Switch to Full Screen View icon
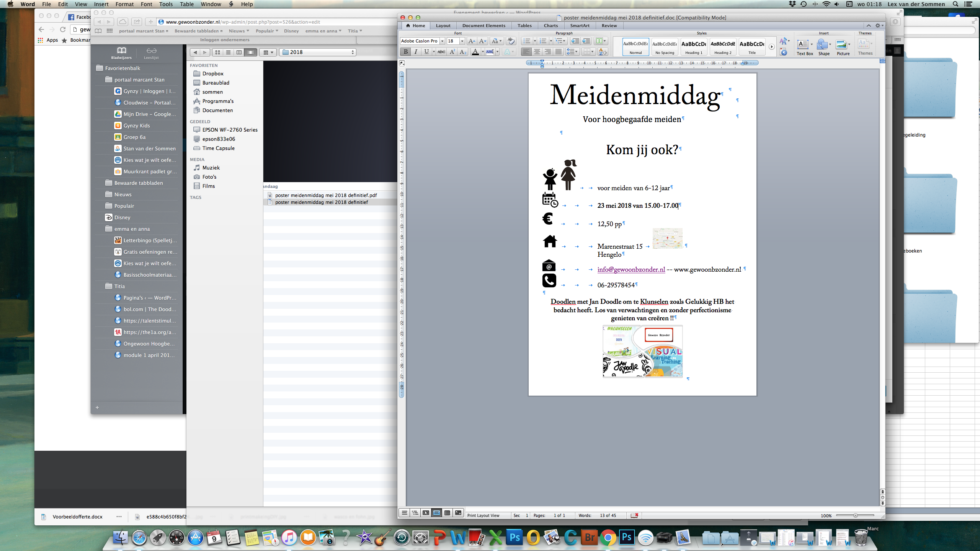Image resolution: width=980 pixels, height=551 pixels. [458, 513]
